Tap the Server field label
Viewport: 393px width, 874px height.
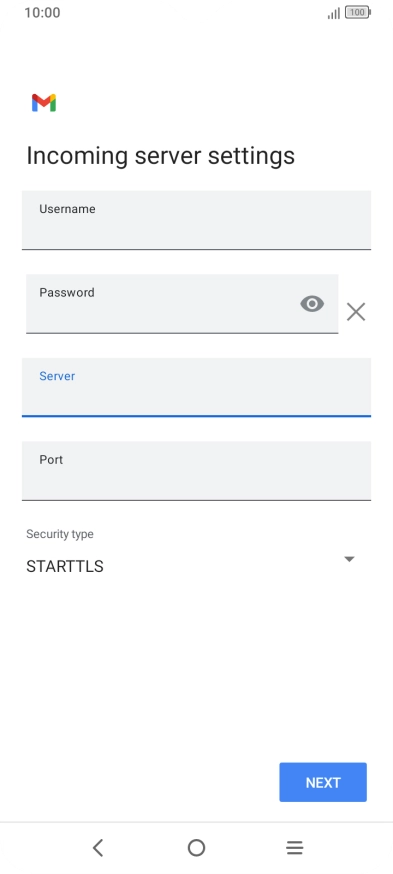(57, 376)
